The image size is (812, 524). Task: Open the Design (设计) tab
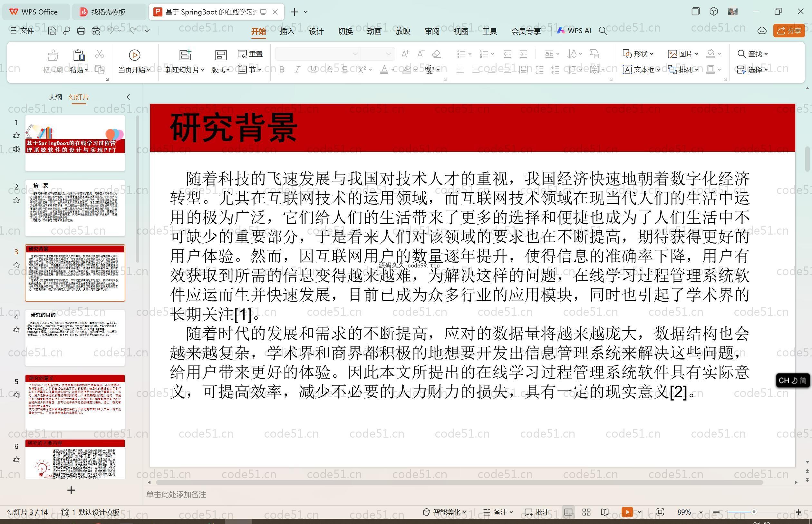pos(316,31)
